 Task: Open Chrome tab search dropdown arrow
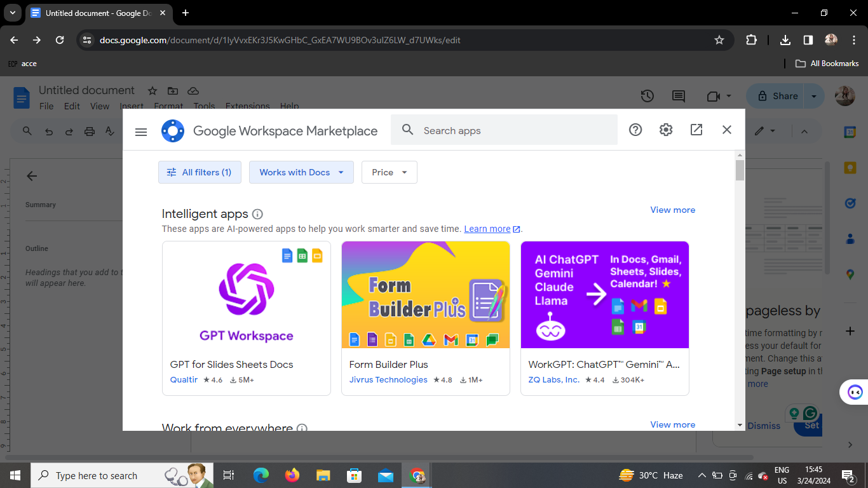[x=12, y=13]
